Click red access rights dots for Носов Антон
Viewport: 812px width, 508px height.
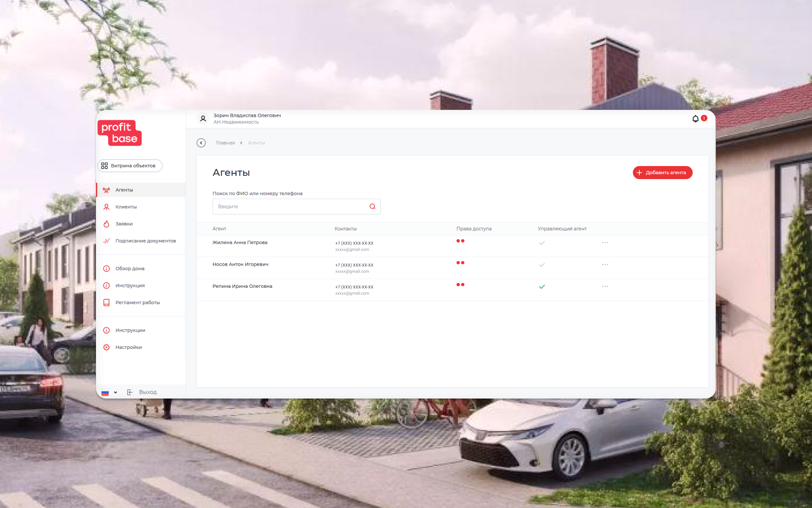click(x=460, y=263)
